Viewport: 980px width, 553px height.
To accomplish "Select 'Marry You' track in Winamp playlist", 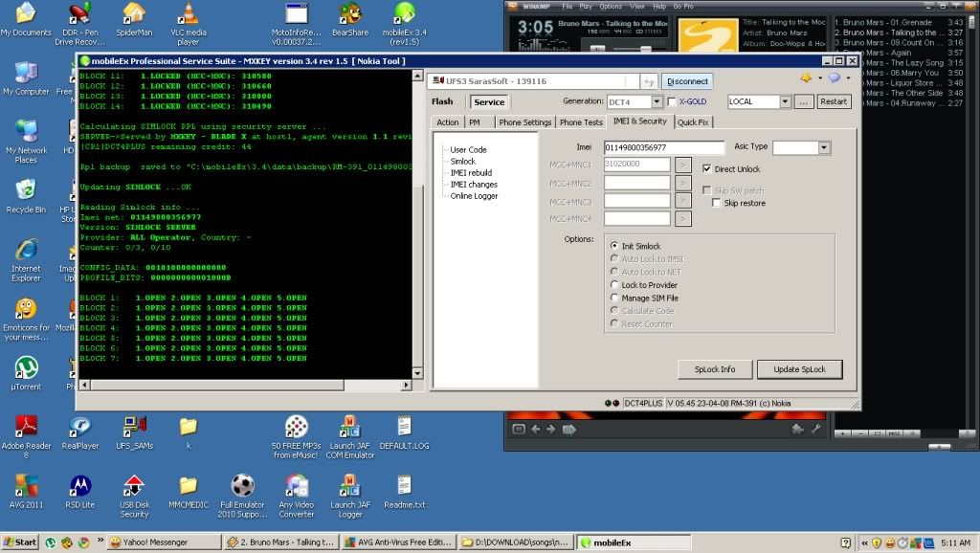I will click(899, 73).
